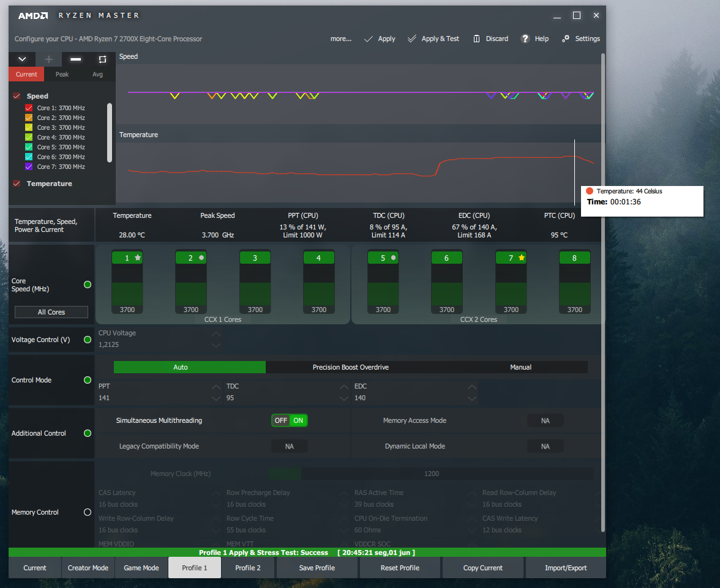Viewport: 720px width, 588px height.
Task: Open Help via the question mark
Action: point(534,39)
